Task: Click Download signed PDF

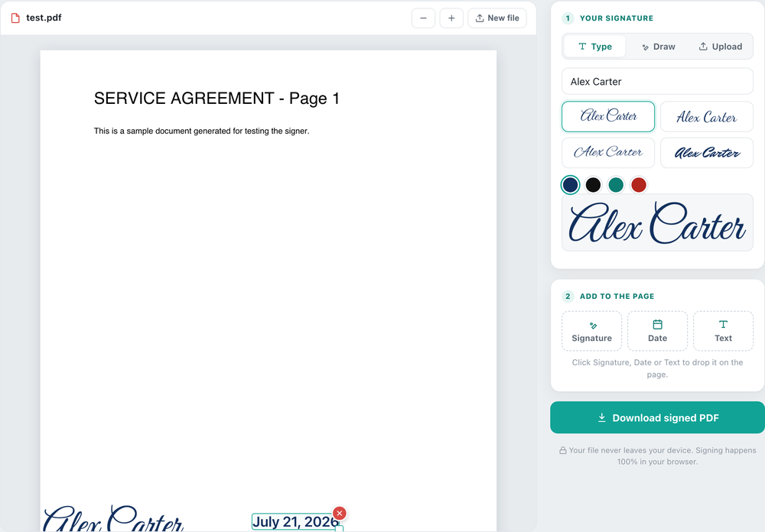Action: (x=657, y=417)
